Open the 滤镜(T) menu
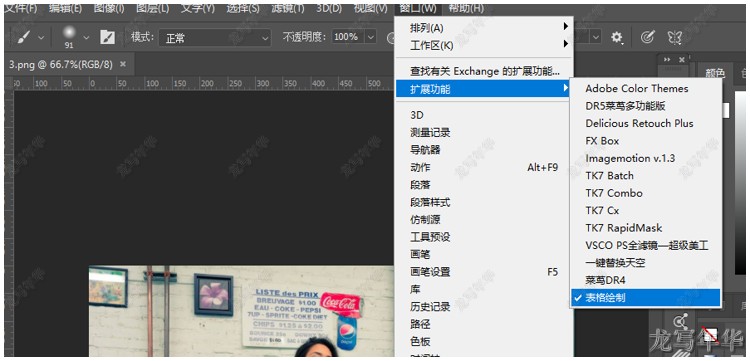This screenshot has width=750, height=361. tap(287, 9)
